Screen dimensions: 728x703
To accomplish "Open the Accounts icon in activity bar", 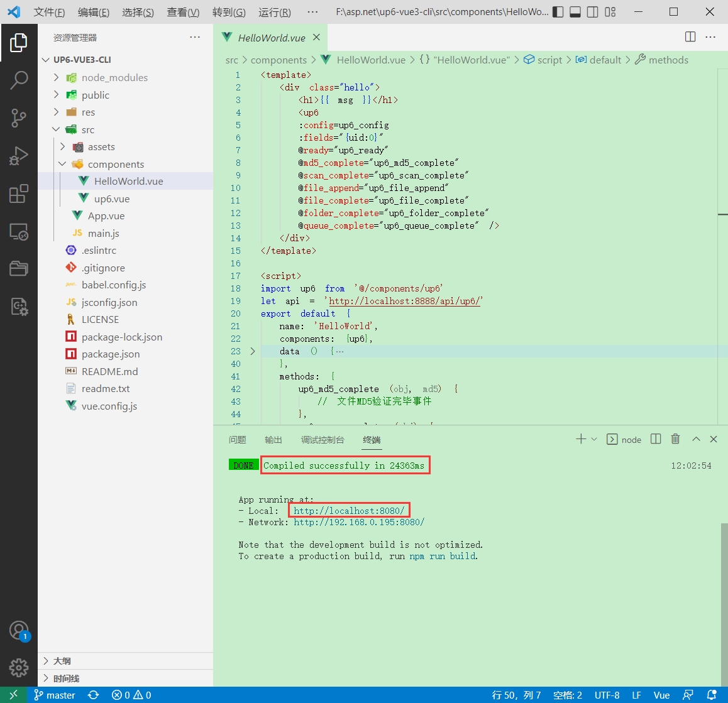I will (x=19, y=630).
